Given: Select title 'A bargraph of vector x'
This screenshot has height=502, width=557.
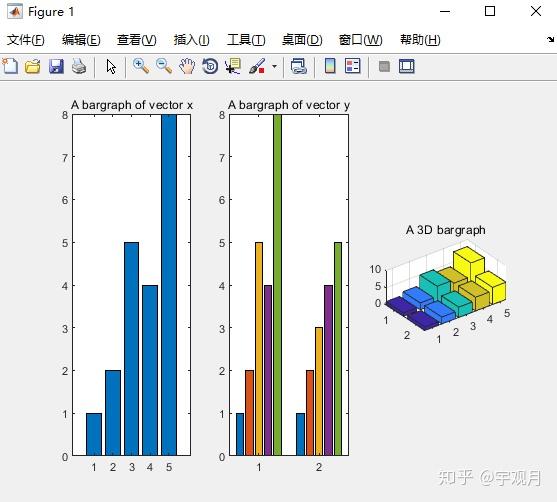Looking at the screenshot, I should [x=132, y=105].
